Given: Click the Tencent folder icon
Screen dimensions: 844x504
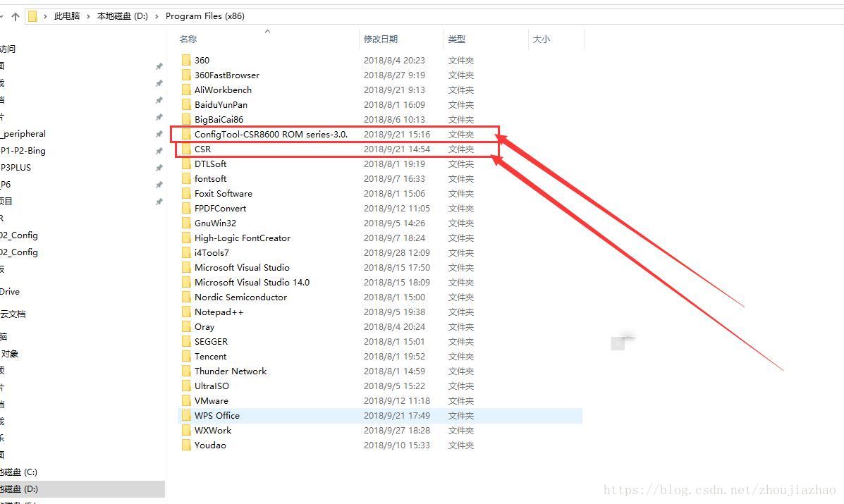Looking at the screenshot, I should [x=186, y=355].
